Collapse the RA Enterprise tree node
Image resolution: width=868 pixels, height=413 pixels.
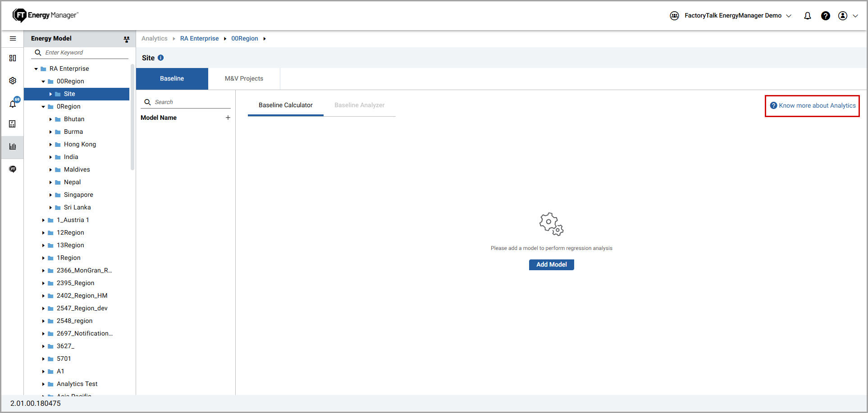(x=36, y=69)
